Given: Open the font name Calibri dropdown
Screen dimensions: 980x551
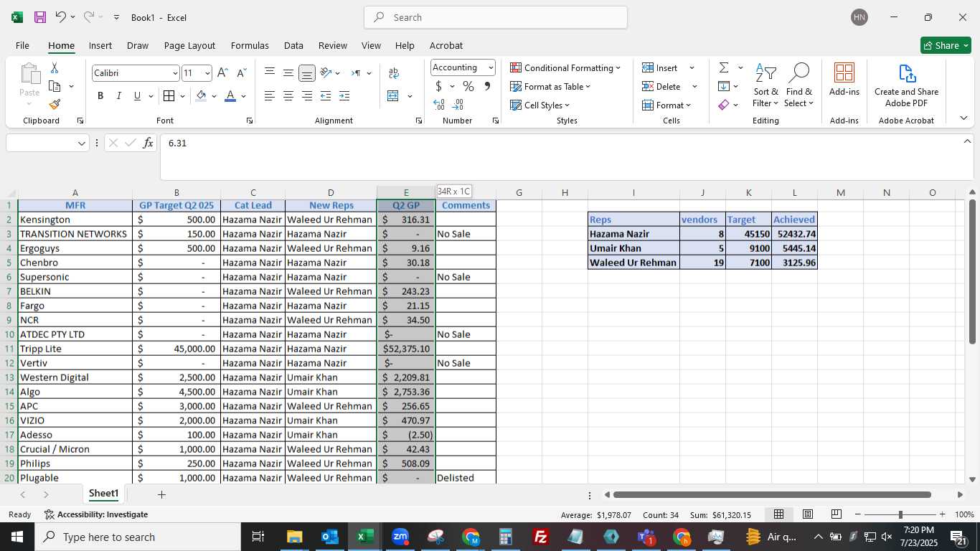Looking at the screenshot, I should tap(175, 73).
